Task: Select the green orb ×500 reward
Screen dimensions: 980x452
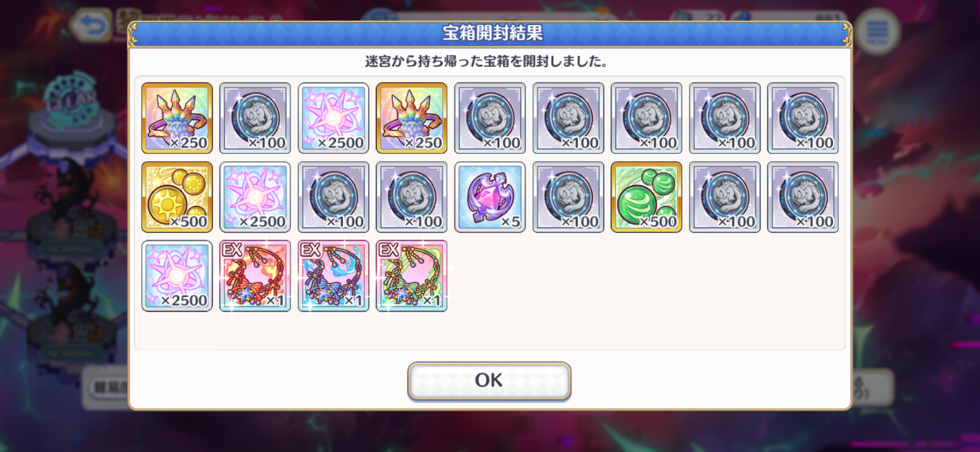Action: [646, 197]
